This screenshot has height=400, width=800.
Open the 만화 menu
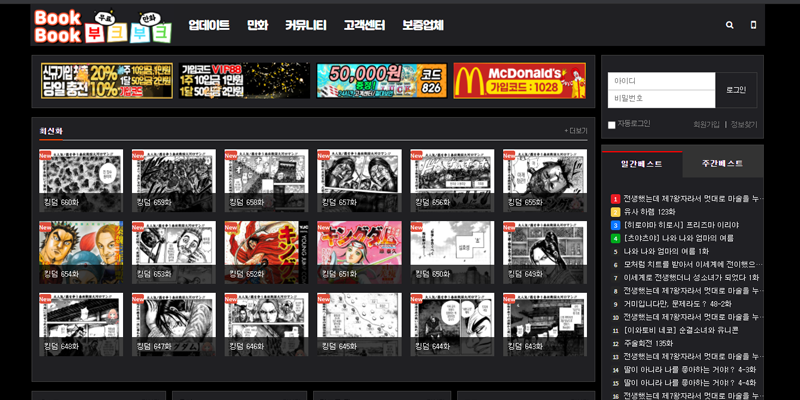[258, 25]
